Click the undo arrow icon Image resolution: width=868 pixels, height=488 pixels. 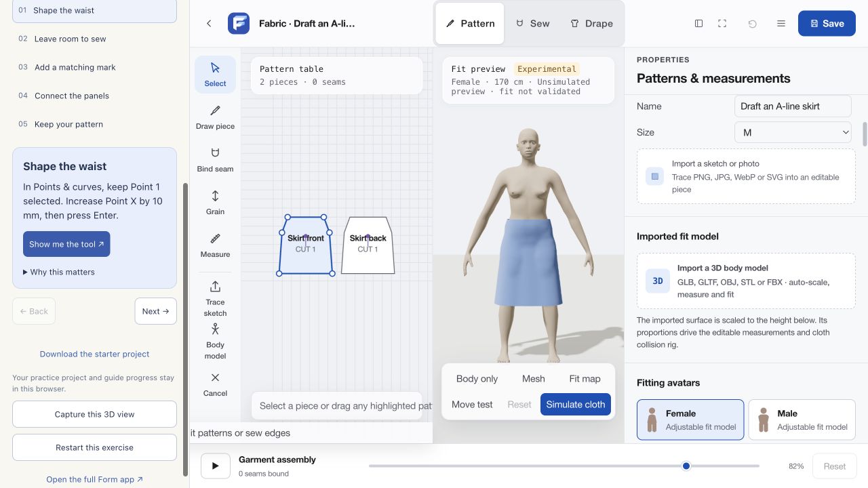coord(753,24)
